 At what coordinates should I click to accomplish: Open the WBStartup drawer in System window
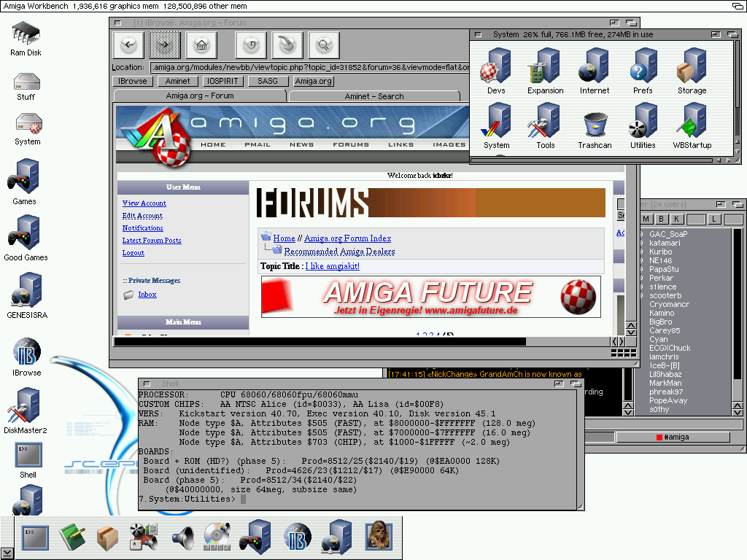coord(692,126)
